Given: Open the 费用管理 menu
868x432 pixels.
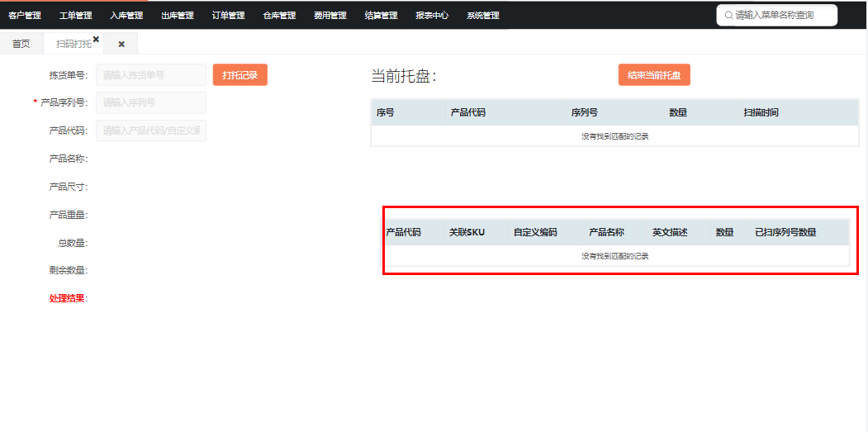Looking at the screenshot, I should 330,16.
